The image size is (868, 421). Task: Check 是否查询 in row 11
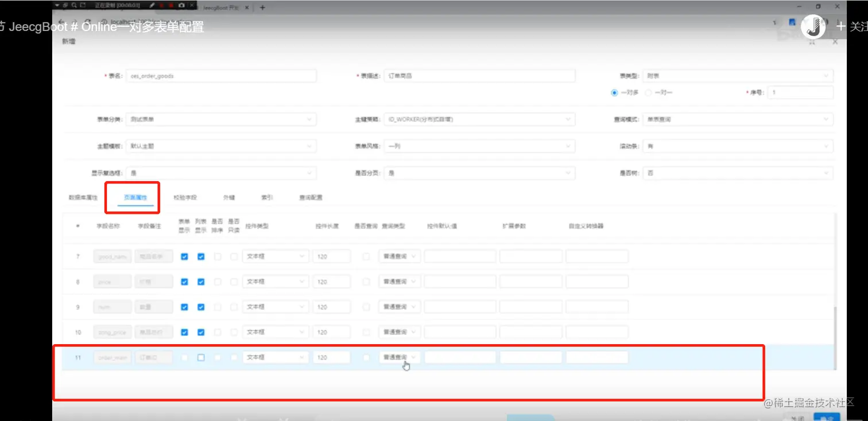click(x=366, y=357)
